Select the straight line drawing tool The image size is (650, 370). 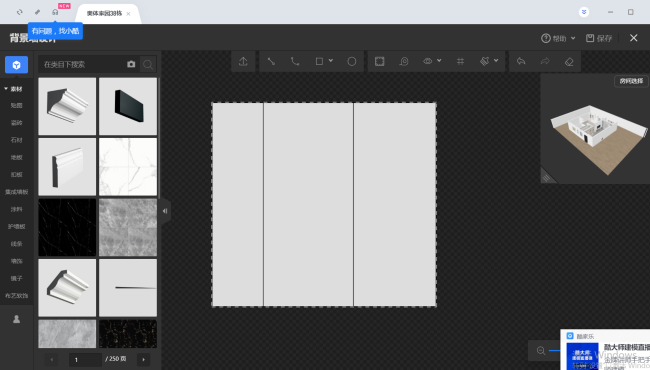[271, 61]
